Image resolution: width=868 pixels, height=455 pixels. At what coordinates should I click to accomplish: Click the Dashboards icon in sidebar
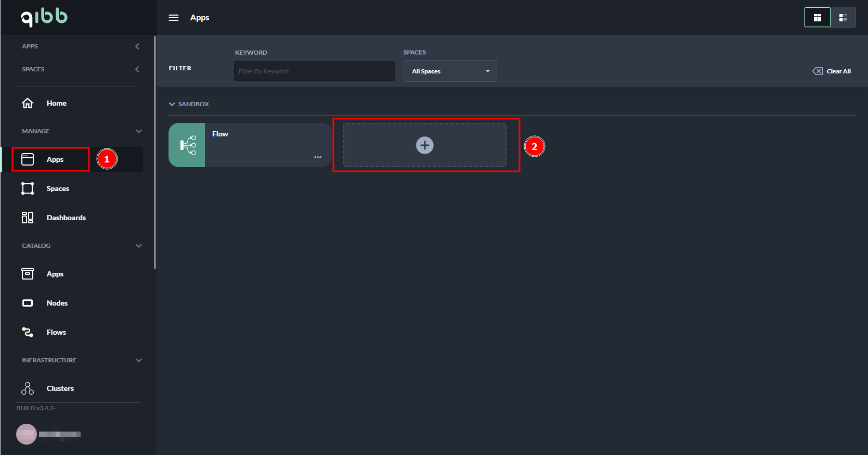pos(28,218)
